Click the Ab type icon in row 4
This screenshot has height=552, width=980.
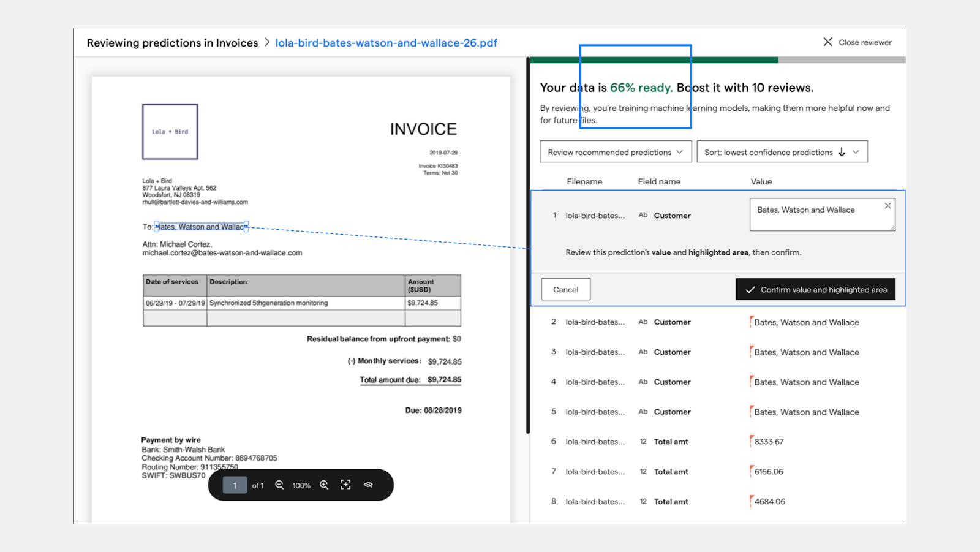(643, 382)
